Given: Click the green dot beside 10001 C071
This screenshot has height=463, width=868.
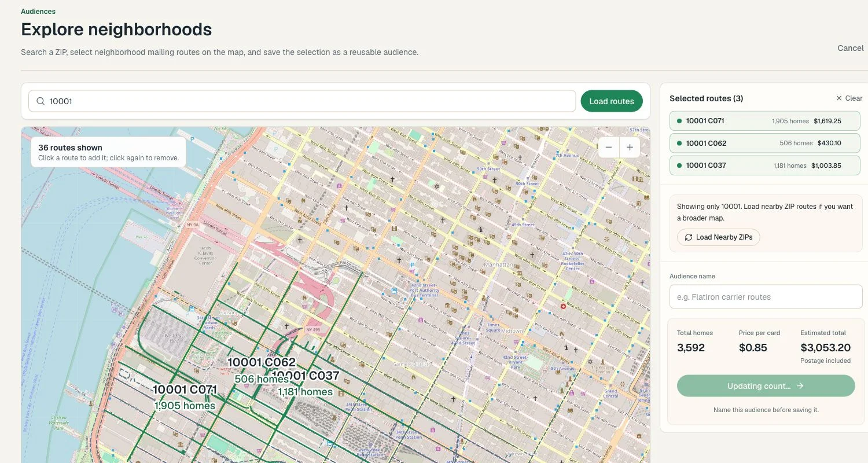Looking at the screenshot, I should [679, 121].
